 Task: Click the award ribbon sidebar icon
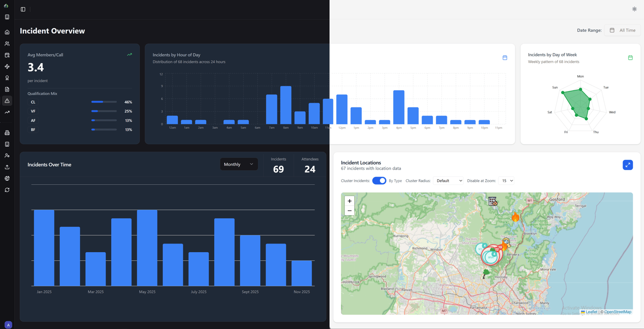[x=7, y=78]
